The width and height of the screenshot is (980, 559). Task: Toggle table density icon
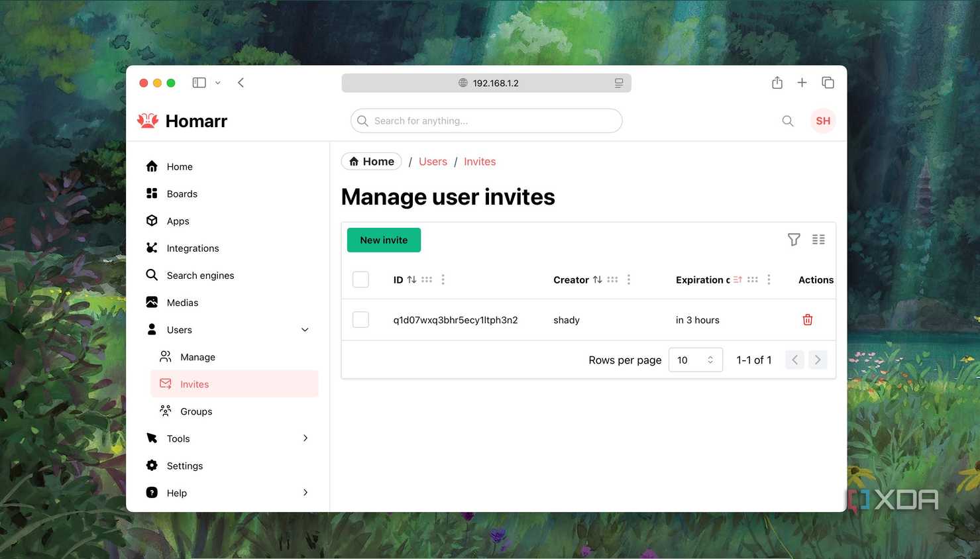818,240
